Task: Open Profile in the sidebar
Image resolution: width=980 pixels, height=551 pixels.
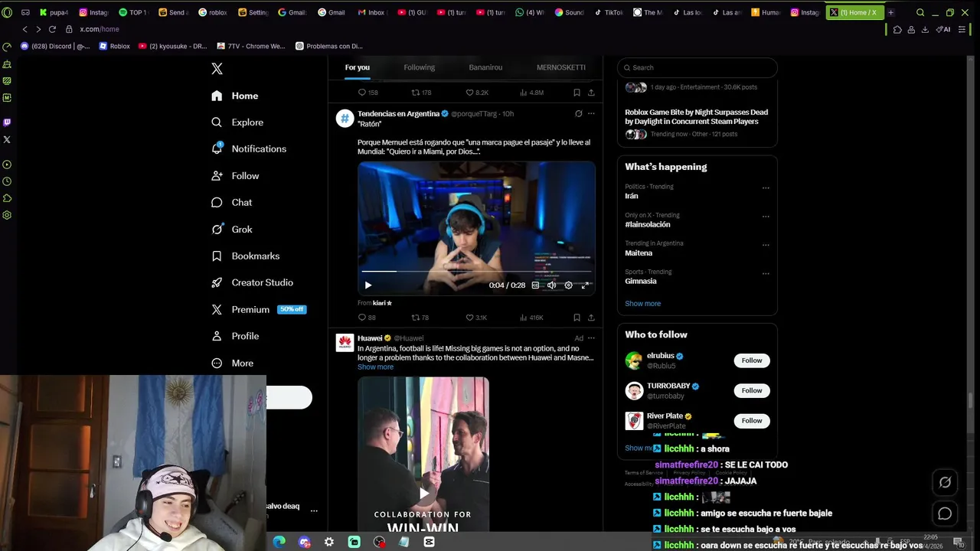Action: pos(236,336)
